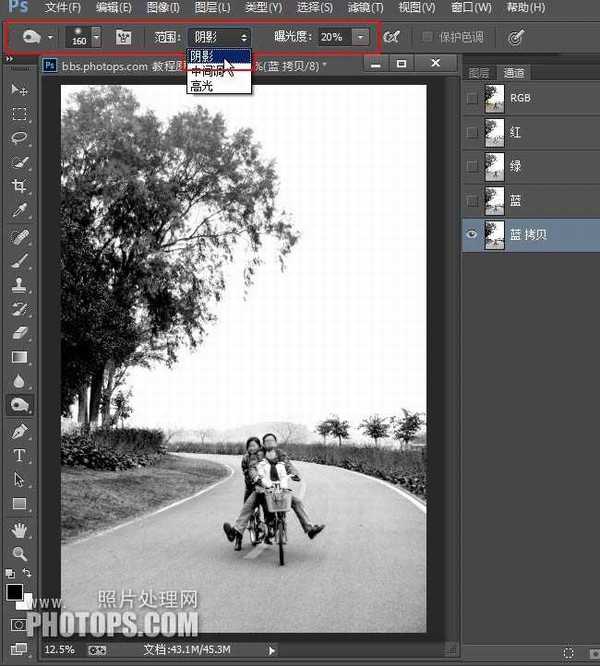Click the foreground color swatch
Viewport: 600px width, 666px height.
[15, 593]
